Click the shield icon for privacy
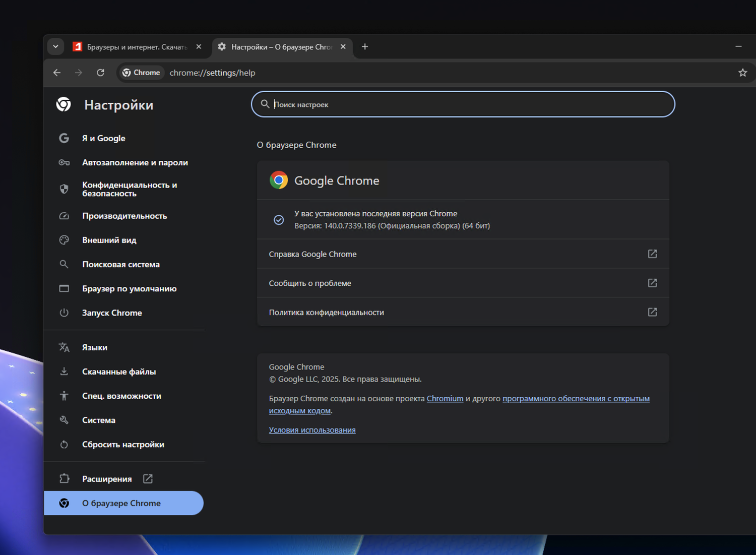Image resolution: width=756 pixels, height=555 pixels. point(64,189)
